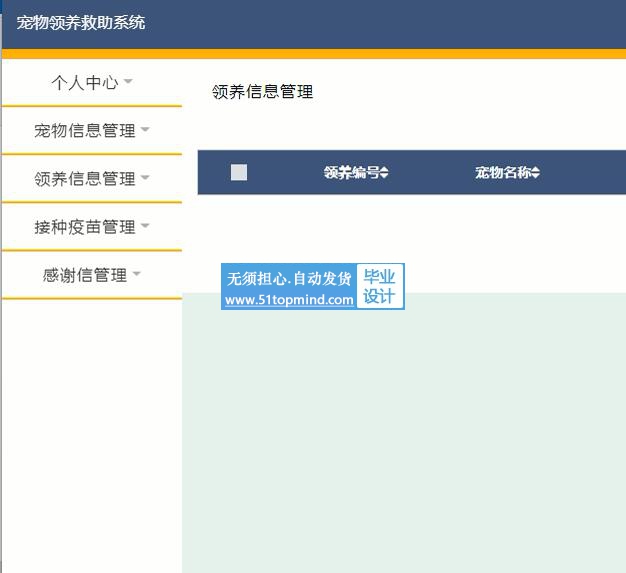Expand the arrow next to 个人中心
The height and width of the screenshot is (573, 626).
[128, 81]
